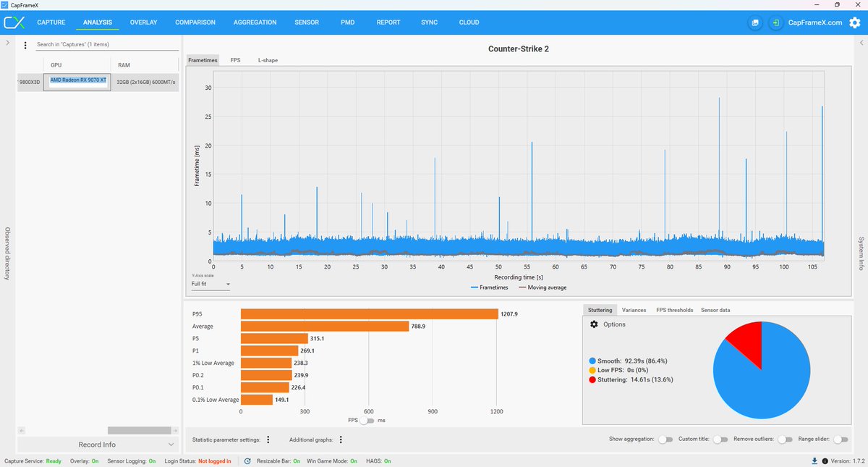Open Stuttering Options gear icon
868x467 pixels.
594,324
